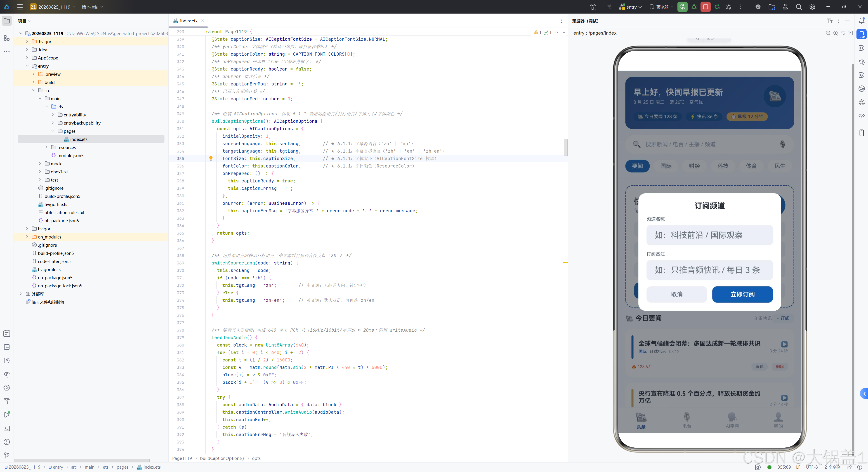Open the 项目 view dropdown
Image resolution: width=868 pixels, height=472 pixels.
(25, 21)
